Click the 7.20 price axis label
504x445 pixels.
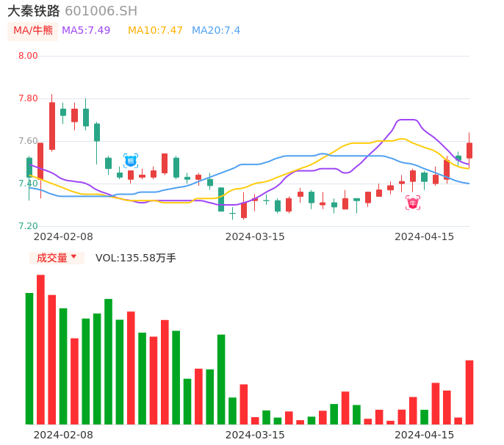(x=28, y=226)
